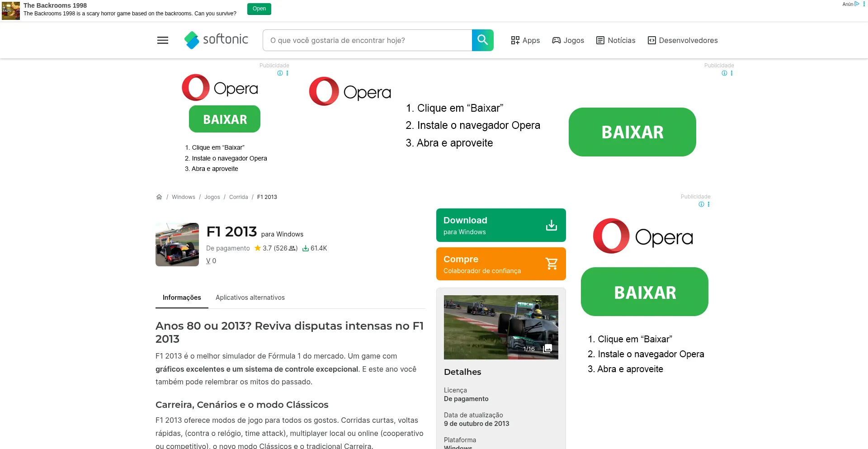Click Windows breadcrumb link
This screenshot has width=868, height=449.
point(183,197)
